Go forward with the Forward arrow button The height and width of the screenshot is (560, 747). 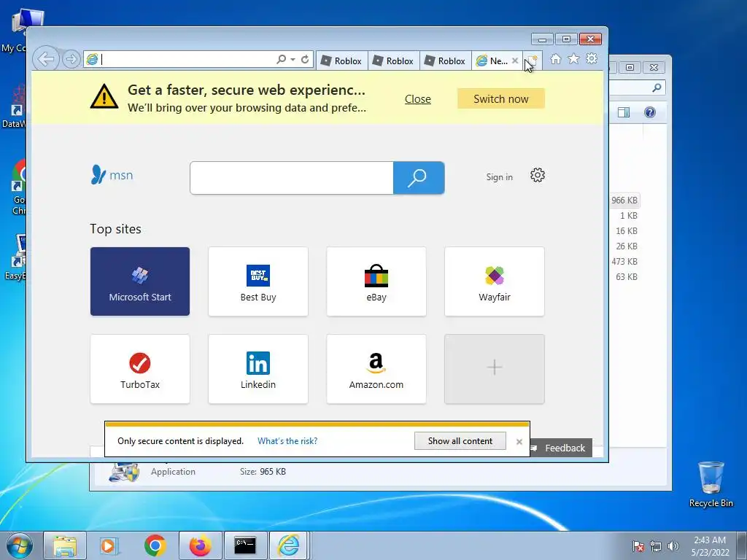71,60
